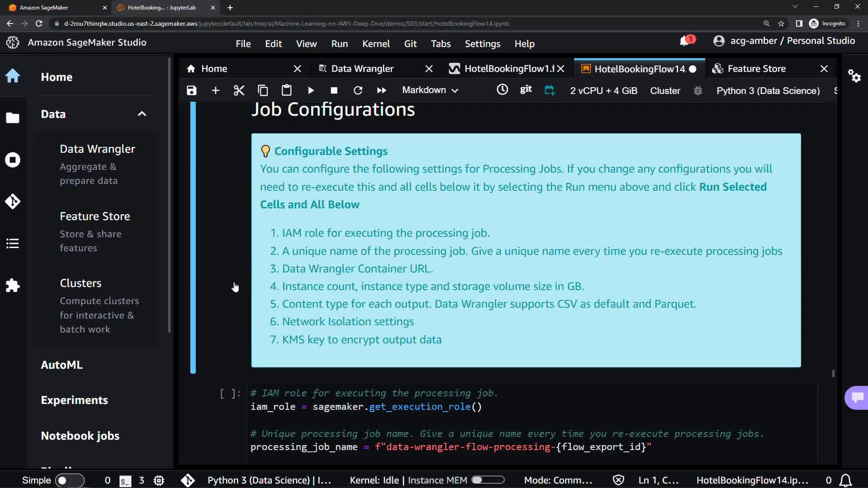Open the Running Terminals and Kernels sidebar icon
This screenshot has width=868, height=488.
tap(13, 160)
